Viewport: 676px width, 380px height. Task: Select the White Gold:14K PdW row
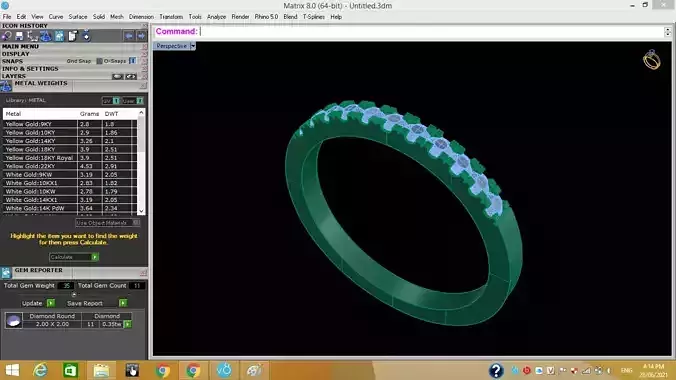click(70, 208)
